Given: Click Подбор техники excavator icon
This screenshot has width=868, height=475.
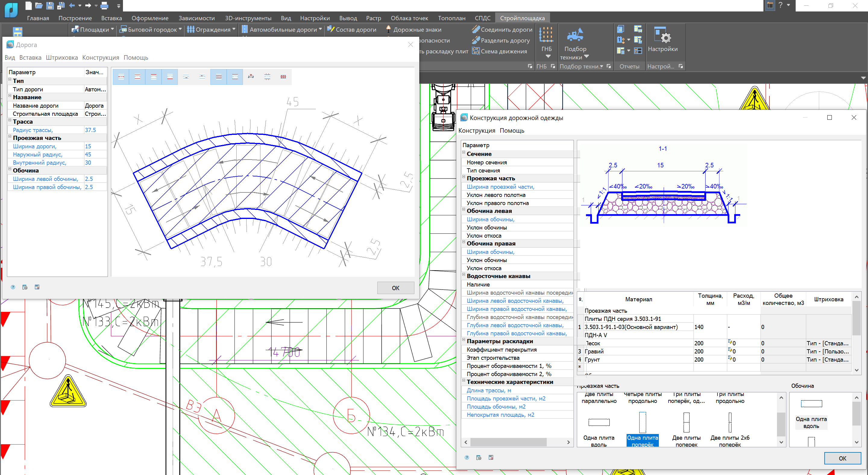Looking at the screenshot, I should click(575, 35).
